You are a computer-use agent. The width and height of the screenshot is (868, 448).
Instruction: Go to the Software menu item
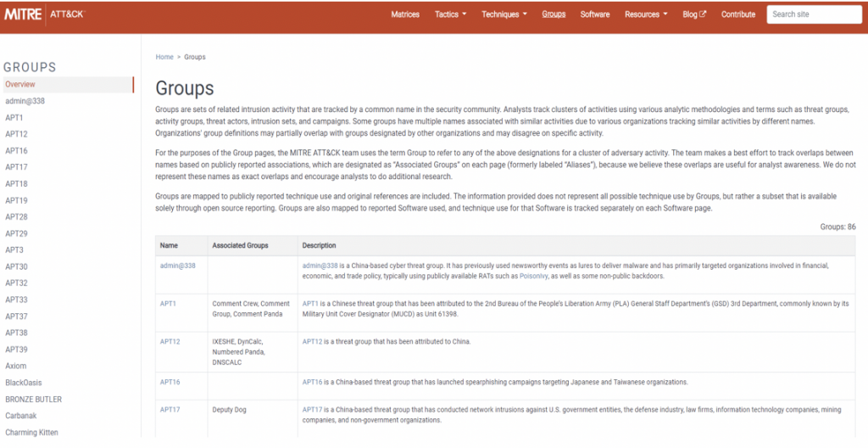(x=594, y=14)
